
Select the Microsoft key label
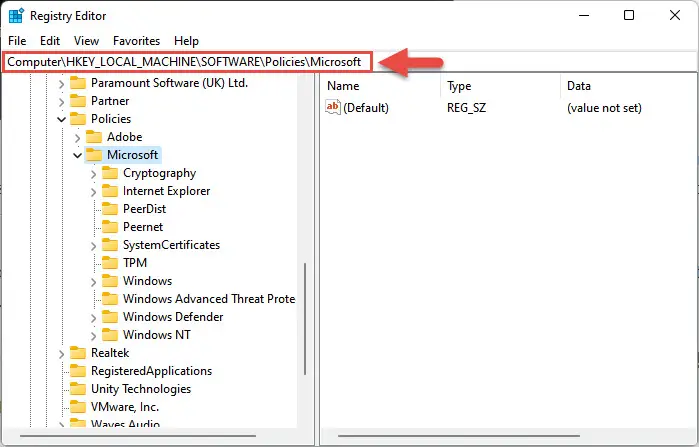132,155
